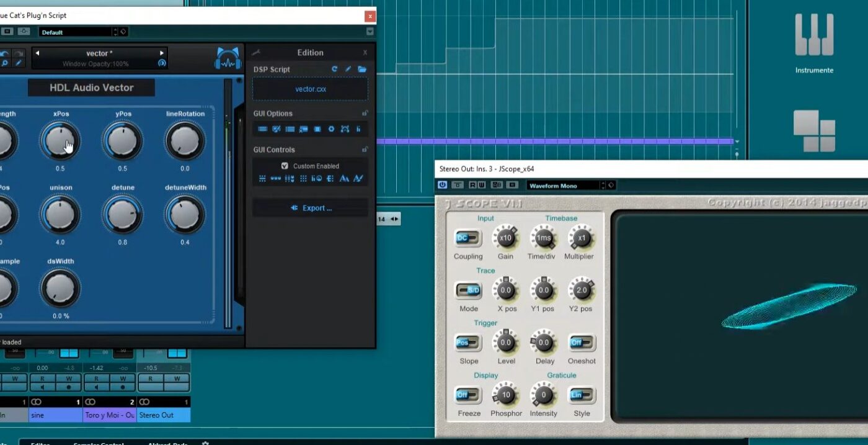Open DSP script folder icon
This screenshot has height=445, width=868.
pyautogui.click(x=362, y=70)
